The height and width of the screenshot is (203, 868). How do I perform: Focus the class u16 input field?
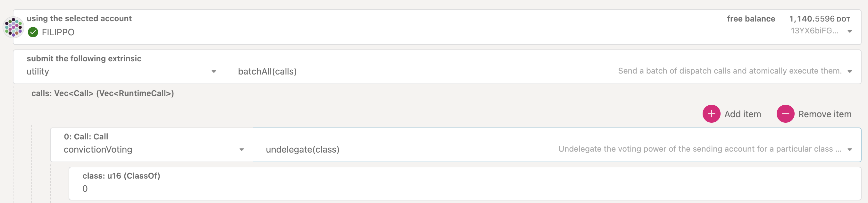click(x=465, y=189)
